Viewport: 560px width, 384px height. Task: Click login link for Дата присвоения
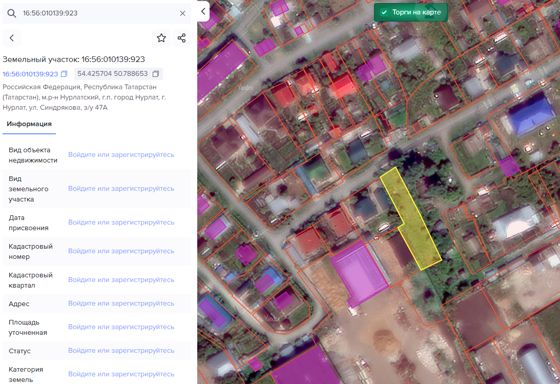point(121,223)
